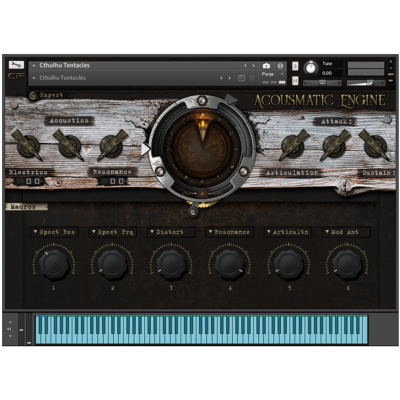
Task: Select the Acoustics label
Action: click(x=69, y=121)
